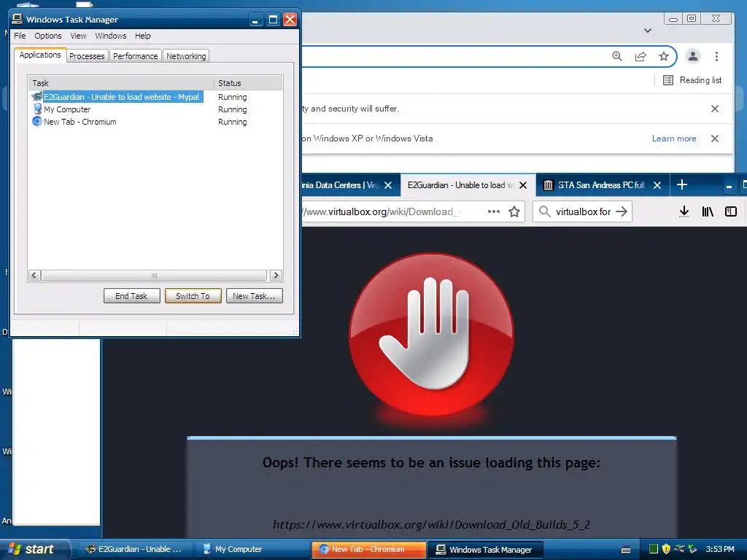Click the Chromium share page icon
The image size is (747, 560).
[x=640, y=56]
